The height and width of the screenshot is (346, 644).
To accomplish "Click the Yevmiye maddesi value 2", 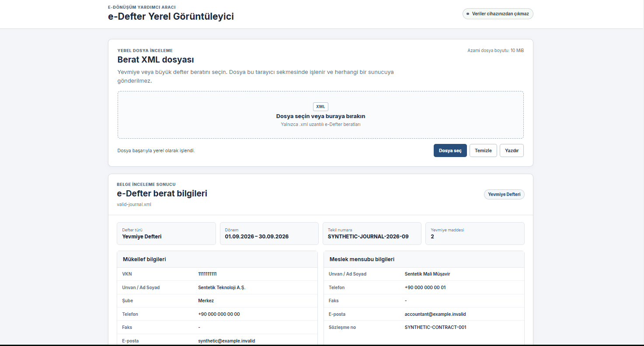I will click(x=432, y=237).
